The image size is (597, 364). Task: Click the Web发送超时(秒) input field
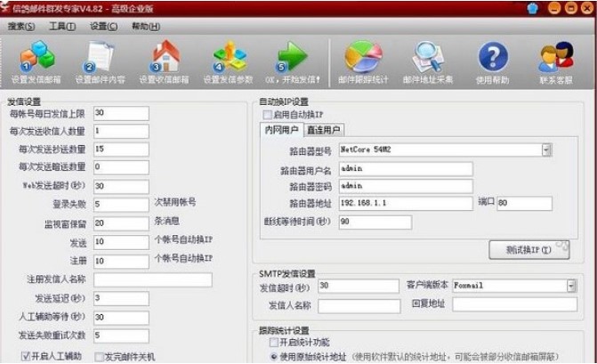click(121, 187)
